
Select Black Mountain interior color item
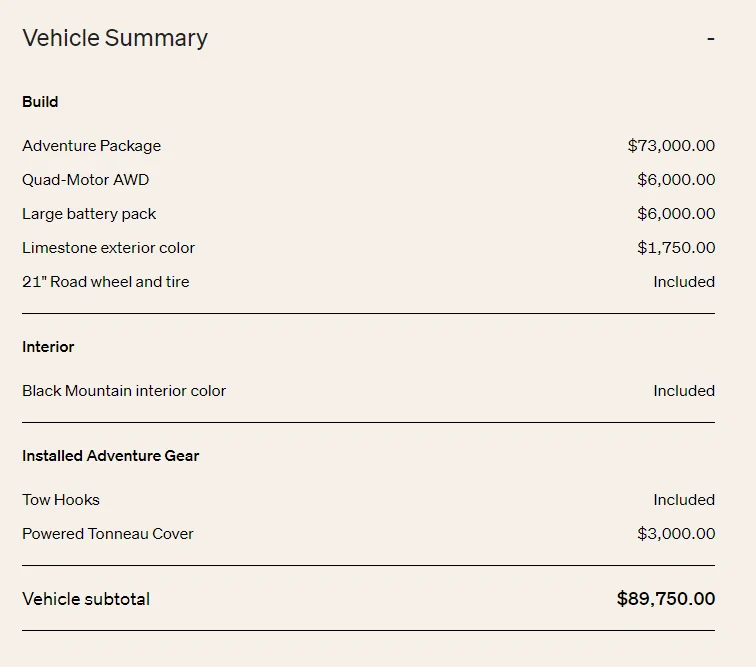coord(124,391)
